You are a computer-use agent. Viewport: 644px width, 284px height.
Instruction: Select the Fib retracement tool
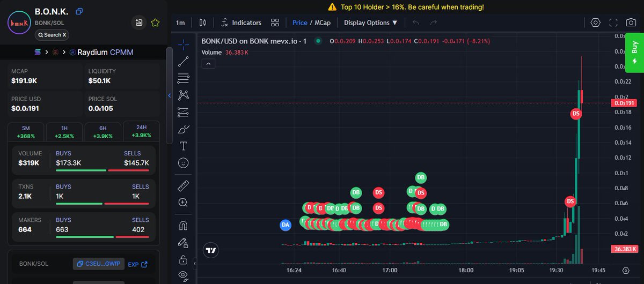[x=184, y=78]
